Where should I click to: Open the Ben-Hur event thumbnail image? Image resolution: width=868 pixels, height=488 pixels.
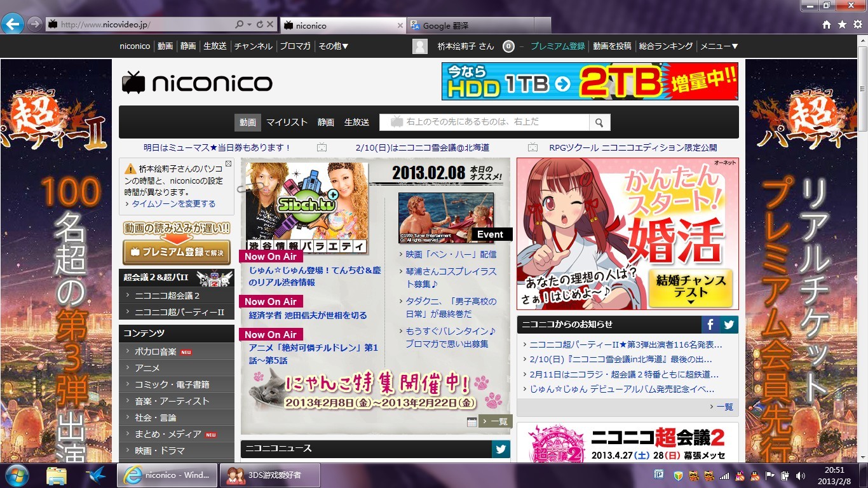(446, 218)
